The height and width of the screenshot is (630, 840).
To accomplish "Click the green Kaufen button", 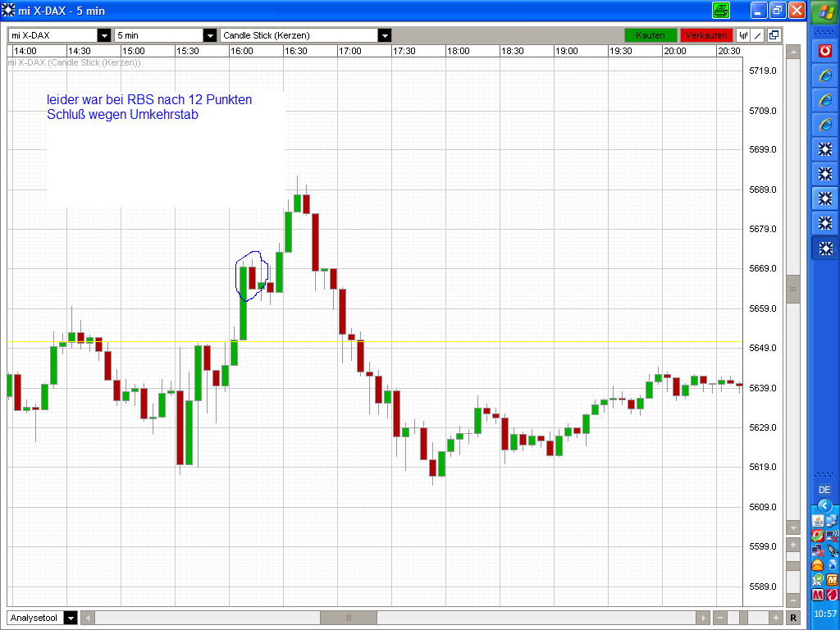I will click(x=651, y=35).
